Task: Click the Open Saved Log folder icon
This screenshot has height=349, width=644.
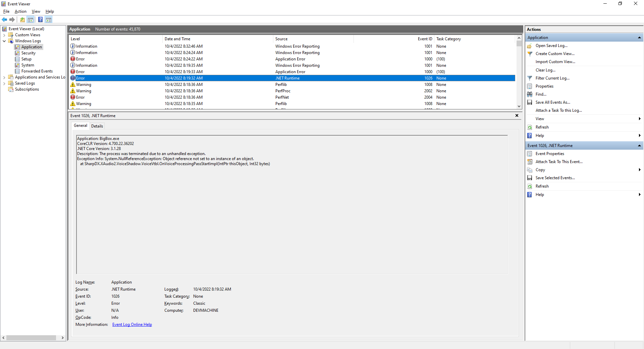Action: pos(530,46)
